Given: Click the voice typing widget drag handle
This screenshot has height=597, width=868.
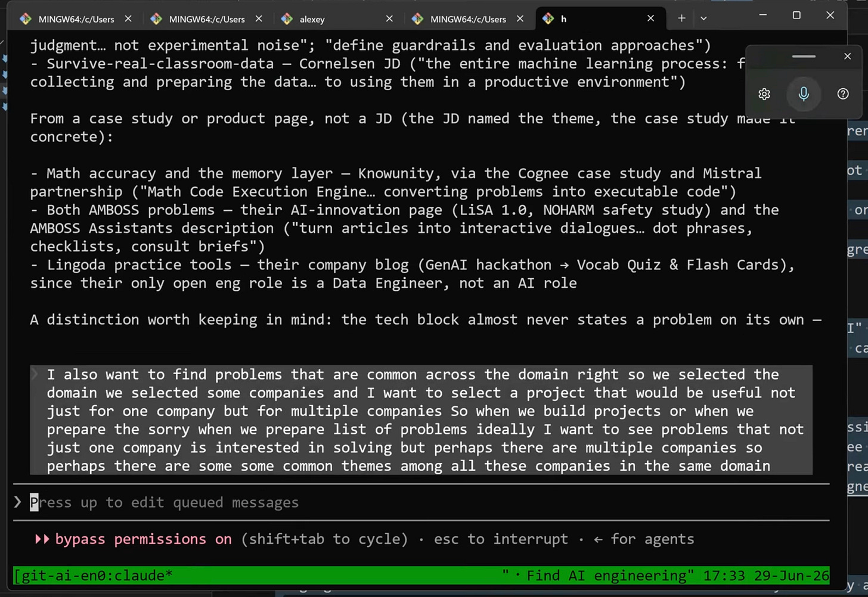Looking at the screenshot, I should pyautogui.click(x=804, y=56).
